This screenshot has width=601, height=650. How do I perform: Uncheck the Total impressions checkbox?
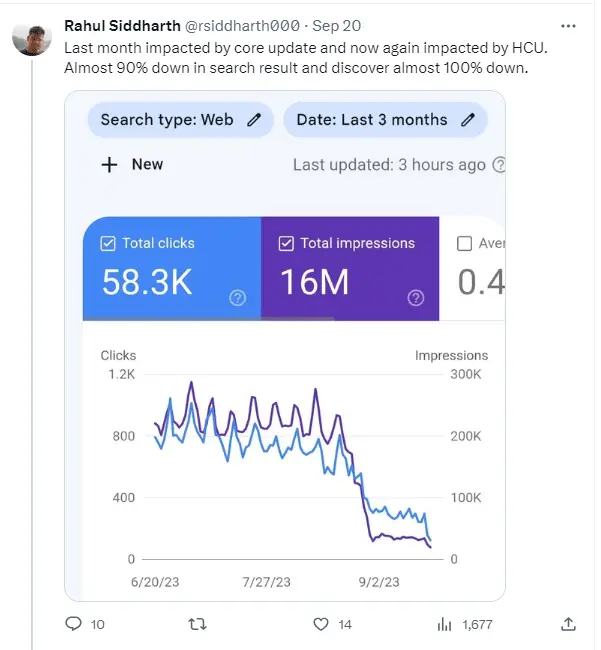coord(286,243)
